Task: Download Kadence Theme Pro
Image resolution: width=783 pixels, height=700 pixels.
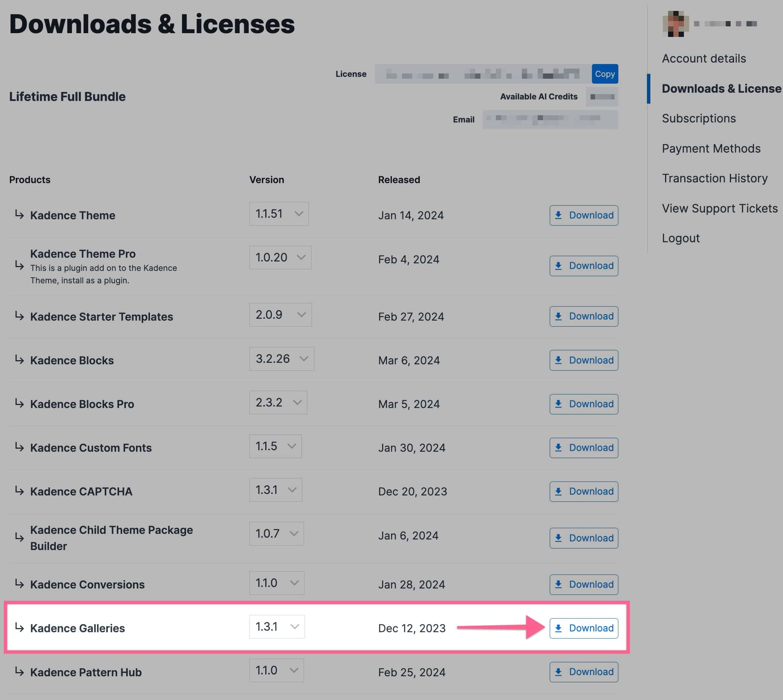Action: coord(584,266)
